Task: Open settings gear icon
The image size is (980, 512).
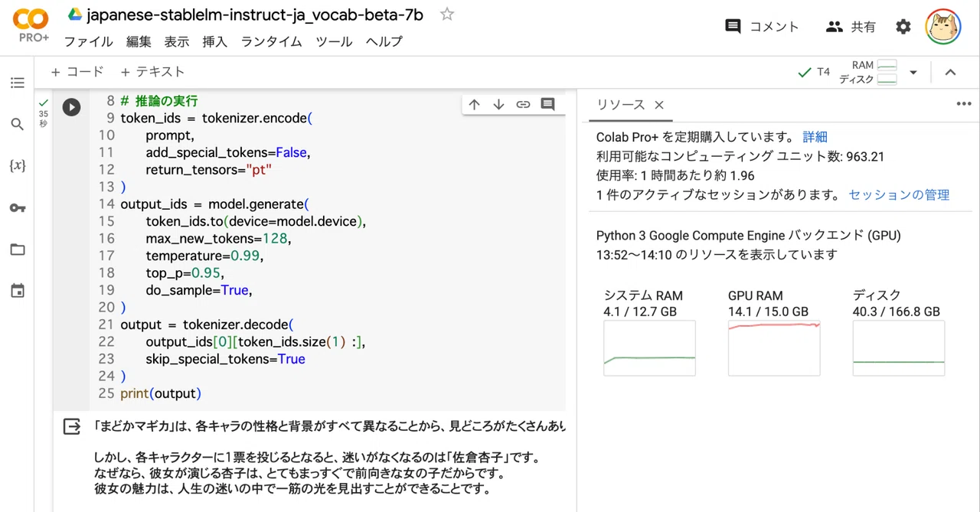Action: [x=903, y=27]
